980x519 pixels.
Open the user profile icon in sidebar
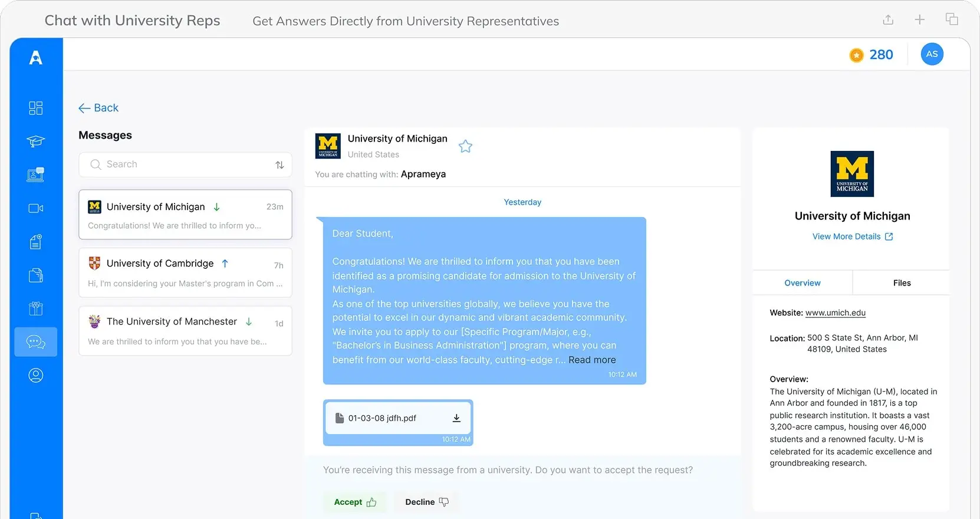coord(36,375)
